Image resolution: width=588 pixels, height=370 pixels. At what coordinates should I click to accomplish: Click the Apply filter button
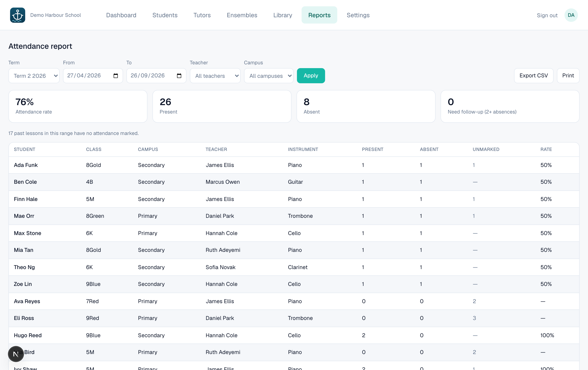[311, 76]
